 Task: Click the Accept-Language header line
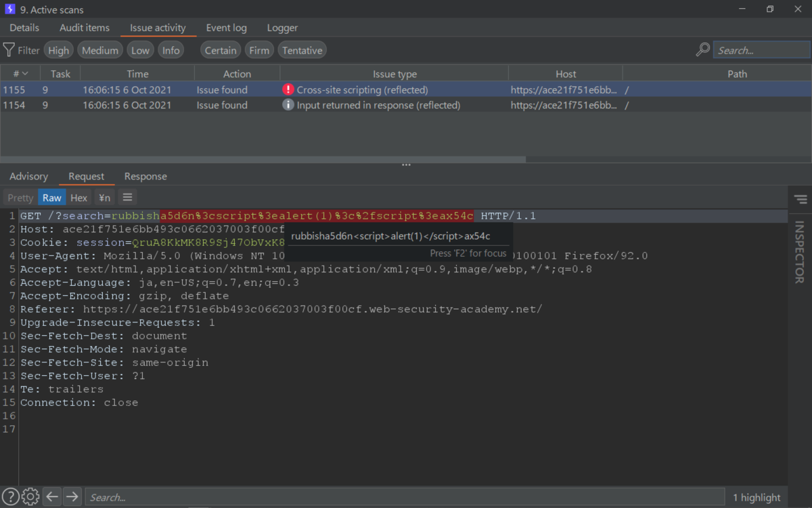pos(160,282)
